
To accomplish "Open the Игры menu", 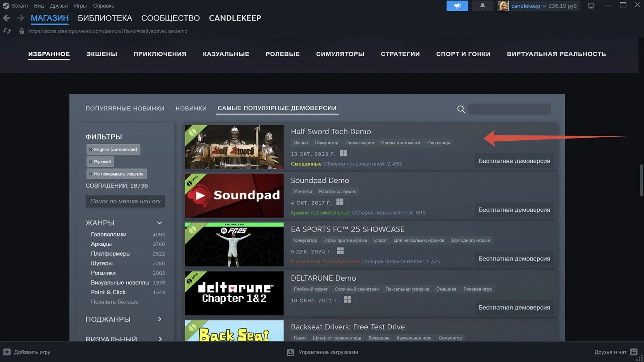I will point(80,6).
